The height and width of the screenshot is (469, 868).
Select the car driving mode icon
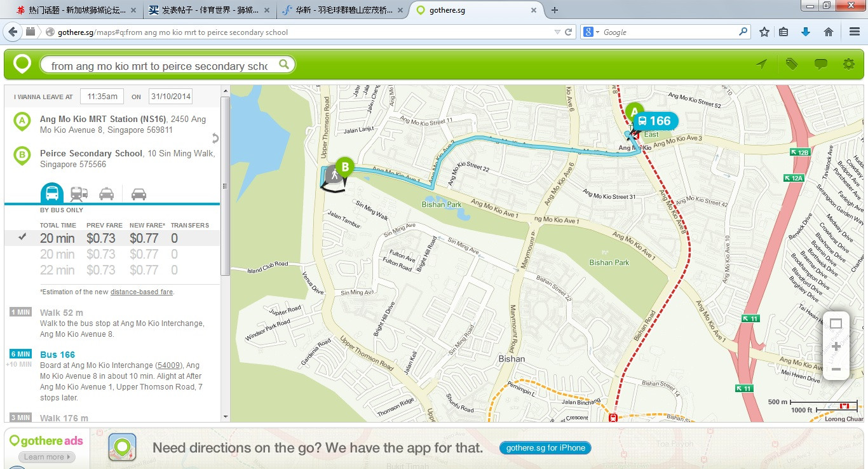tap(139, 194)
